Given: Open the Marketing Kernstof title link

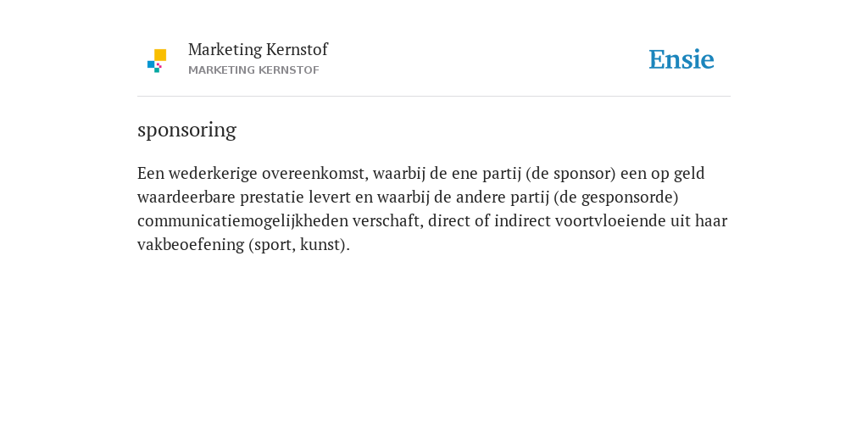Looking at the screenshot, I should [258, 49].
